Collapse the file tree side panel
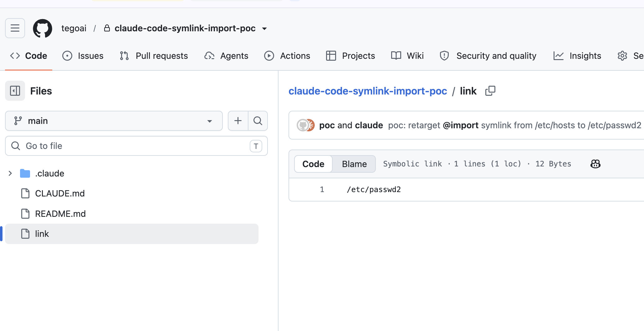The width and height of the screenshot is (644, 331). pos(15,91)
